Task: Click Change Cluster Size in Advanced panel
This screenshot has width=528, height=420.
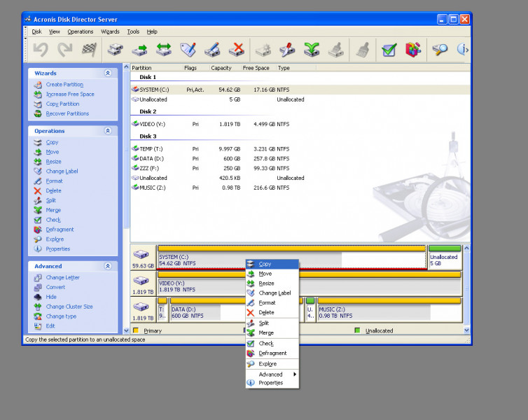Action: pos(69,307)
